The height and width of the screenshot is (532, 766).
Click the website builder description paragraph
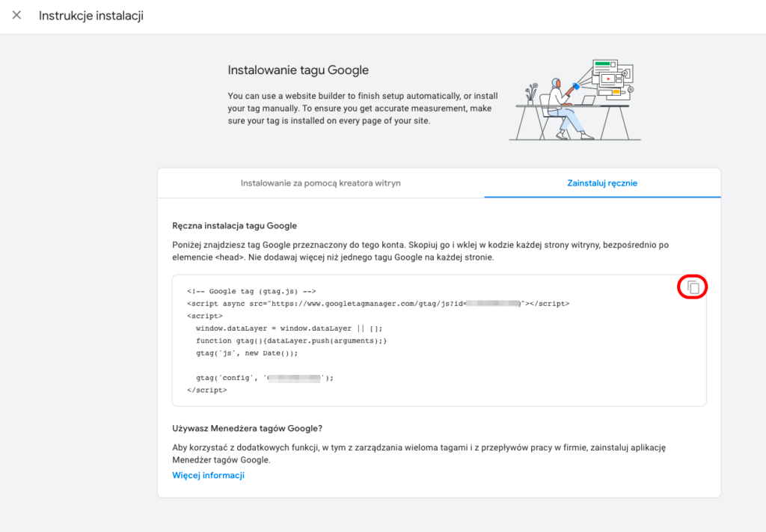[x=362, y=108]
